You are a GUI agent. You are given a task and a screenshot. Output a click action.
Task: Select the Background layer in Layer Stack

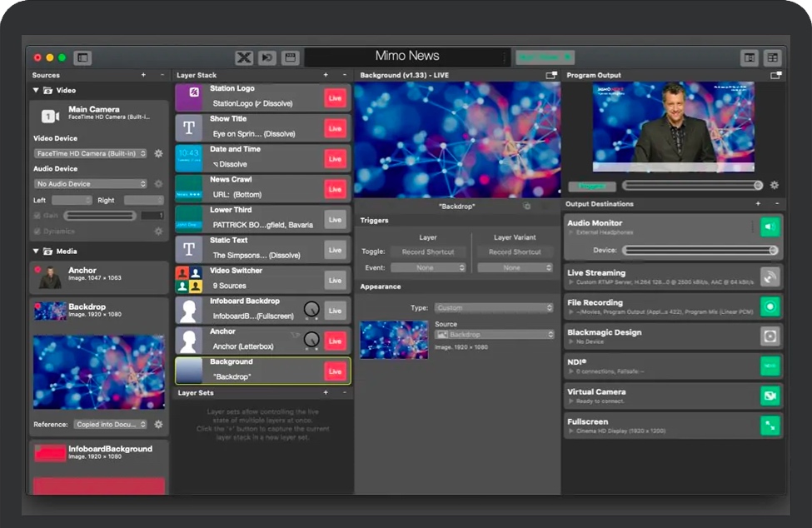click(x=250, y=370)
